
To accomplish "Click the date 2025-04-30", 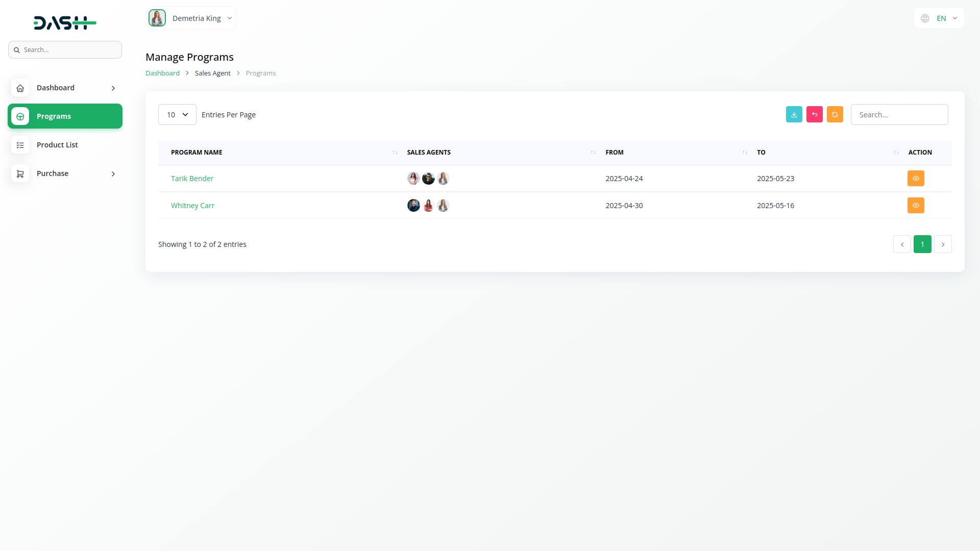I will [624, 206].
